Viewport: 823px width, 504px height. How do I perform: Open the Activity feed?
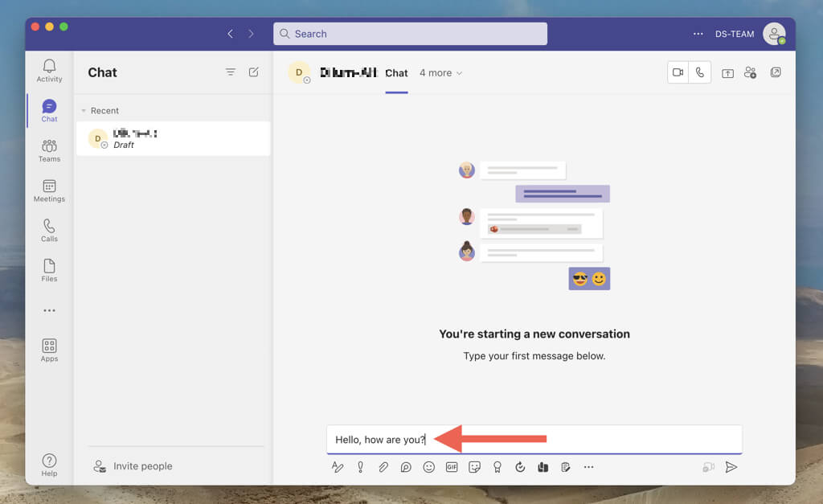tap(49, 71)
